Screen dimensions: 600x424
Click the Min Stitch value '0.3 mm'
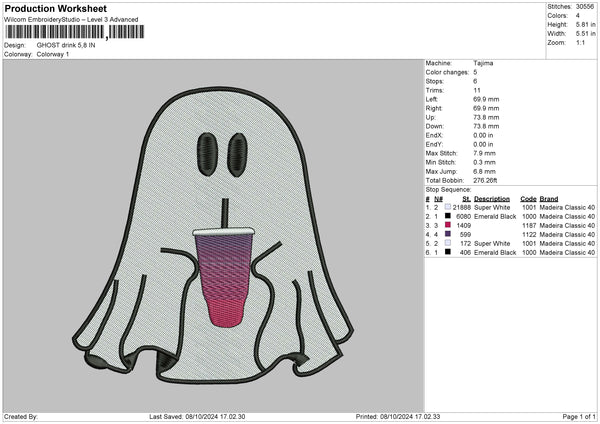[484, 162]
